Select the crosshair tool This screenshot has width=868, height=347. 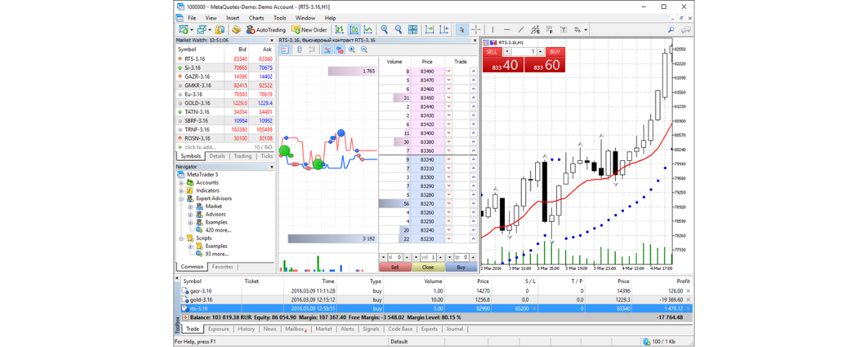coord(476,29)
